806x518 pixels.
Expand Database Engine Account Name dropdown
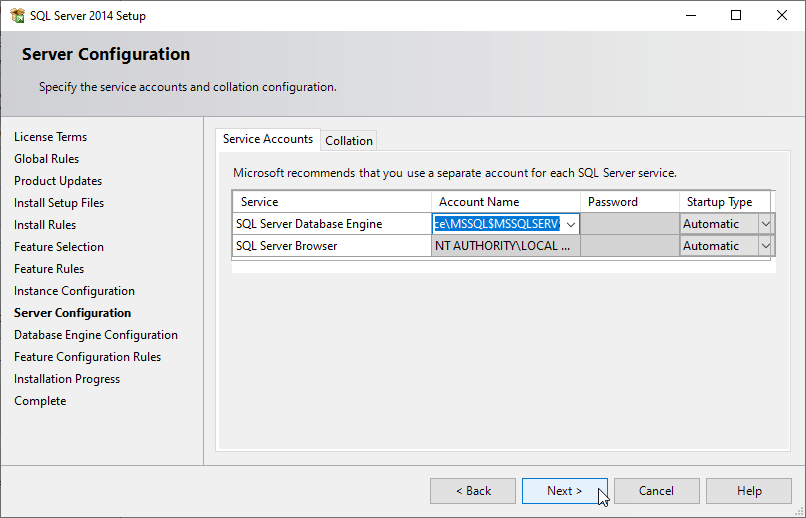click(570, 224)
